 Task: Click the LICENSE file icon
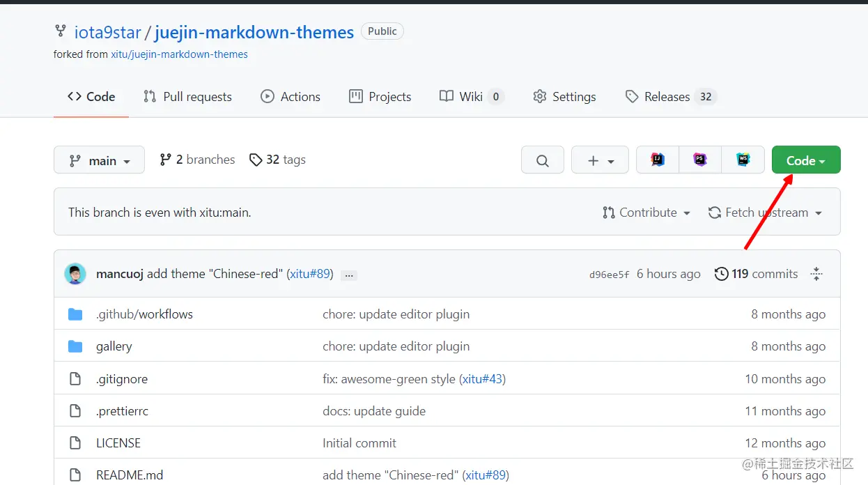(x=75, y=443)
